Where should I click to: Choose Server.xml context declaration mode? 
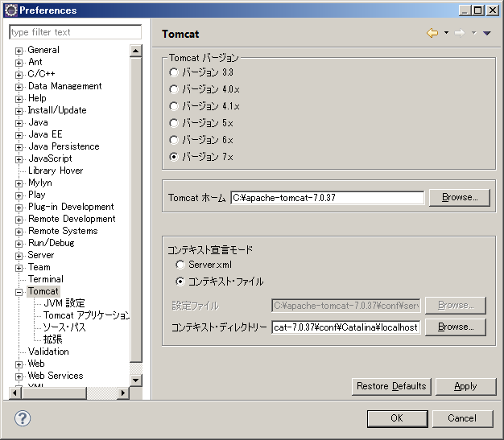click(x=180, y=265)
